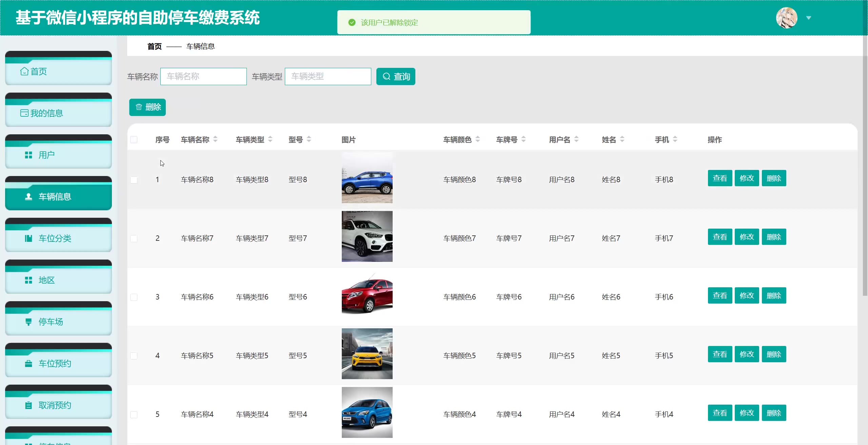Click the grid icon beside 地区
The height and width of the screenshot is (445, 868).
pos(28,280)
